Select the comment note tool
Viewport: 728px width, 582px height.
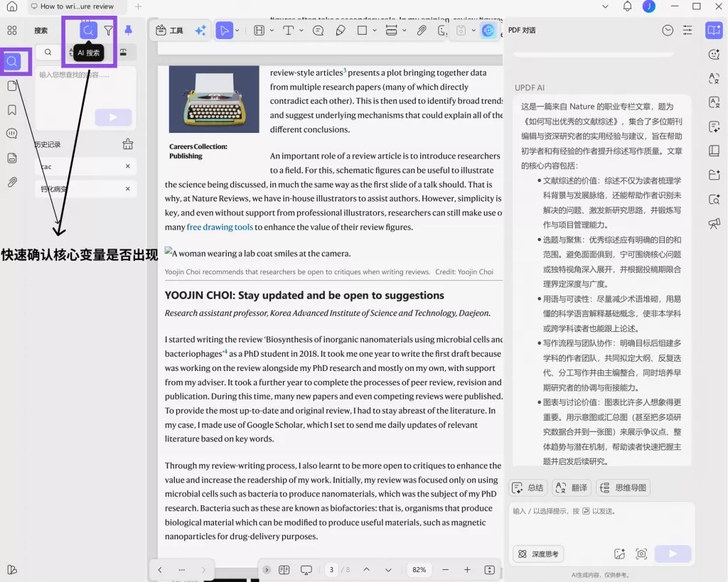[318, 31]
